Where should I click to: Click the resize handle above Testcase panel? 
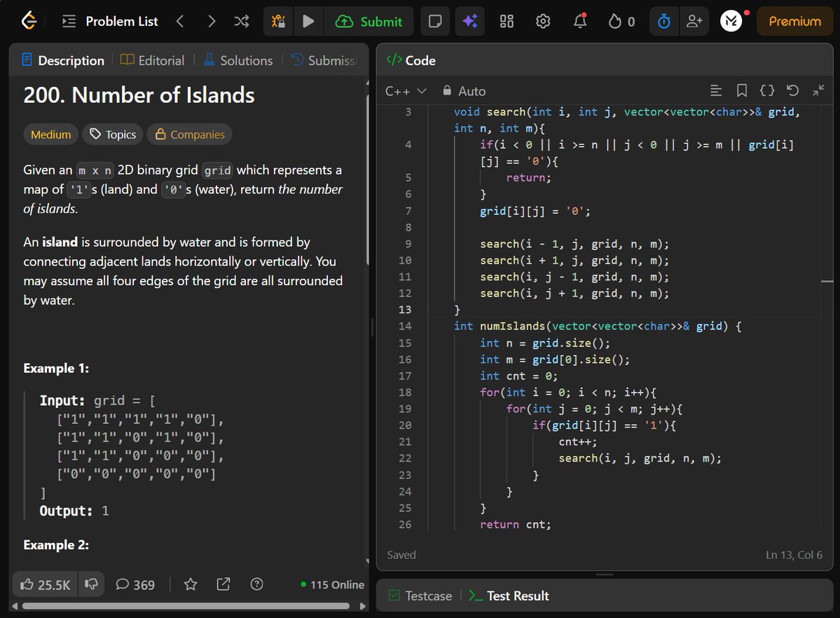(605, 575)
